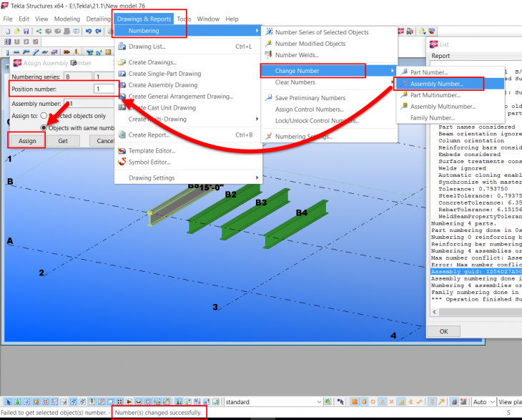
Task: Click OK in the List dialog
Action: coord(443,331)
